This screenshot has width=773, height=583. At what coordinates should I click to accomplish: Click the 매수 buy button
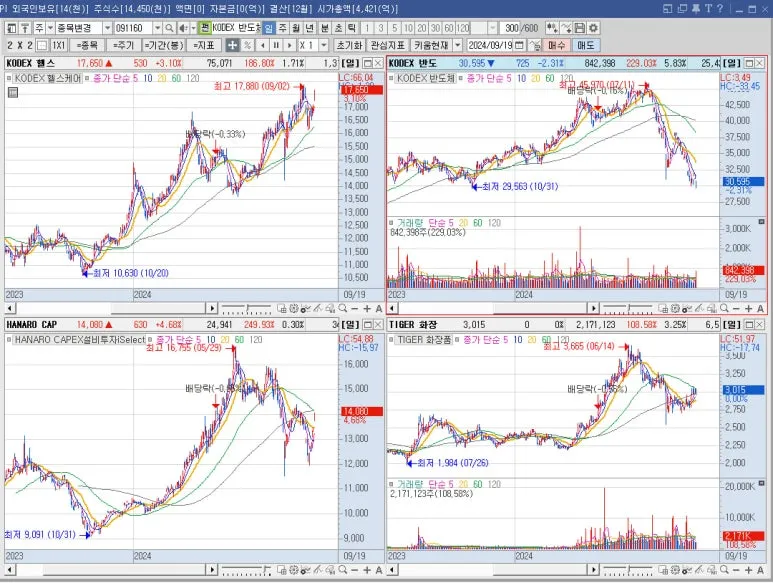pyautogui.click(x=556, y=45)
